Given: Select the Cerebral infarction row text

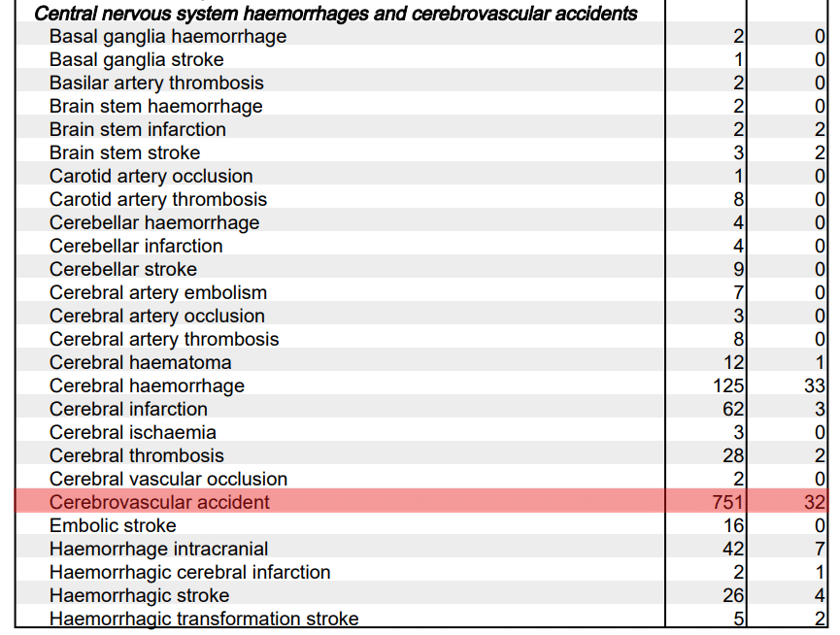Looking at the screenshot, I should [128, 409].
